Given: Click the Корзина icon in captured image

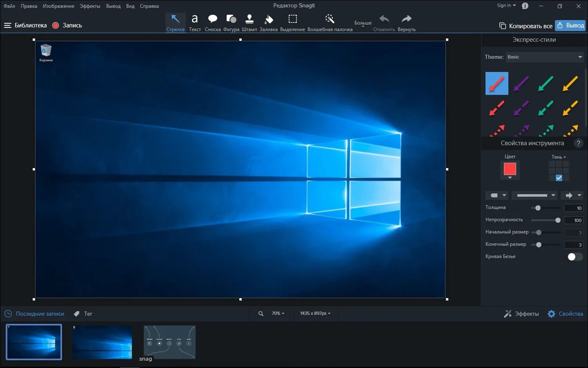Looking at the screenshot, I should [x=46, y=53].
